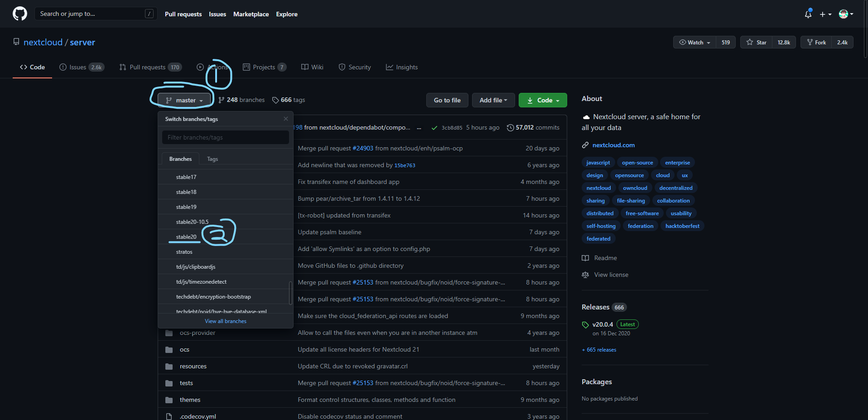868x420 pixels.
Task: Open commit hash 3cb8d85
Action: point(452,128)
